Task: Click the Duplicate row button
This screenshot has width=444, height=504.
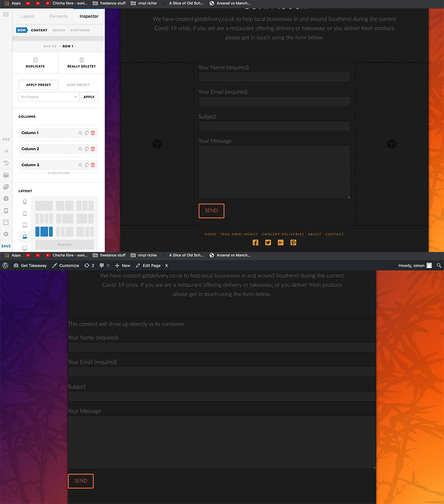Action: click(x=35, y=63)
